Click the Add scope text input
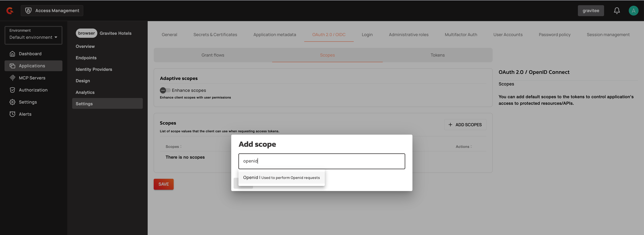This screenshot has width=644, height=235. 321,161
